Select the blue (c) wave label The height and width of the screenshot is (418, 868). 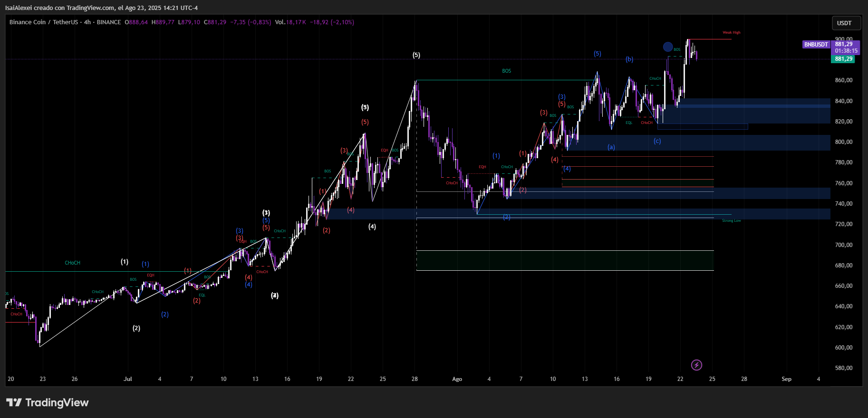pos(657,141)
